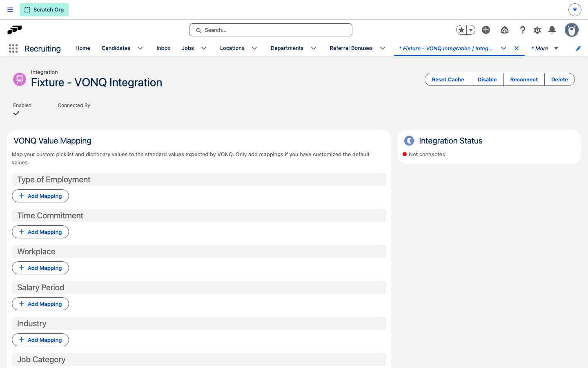Screen dimensions: 588x368
Task: Click the Enabled checkmark field
Action: click(16, 113)
